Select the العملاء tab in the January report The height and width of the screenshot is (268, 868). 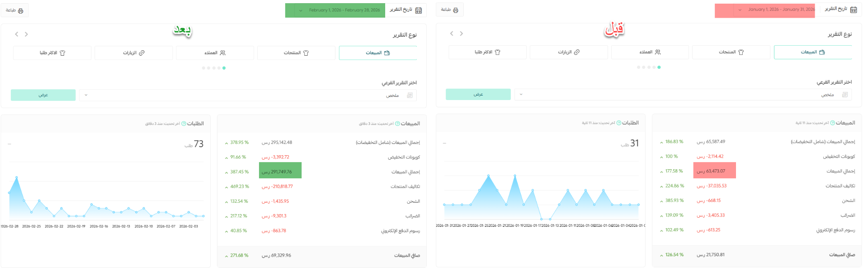click(650, 52)
